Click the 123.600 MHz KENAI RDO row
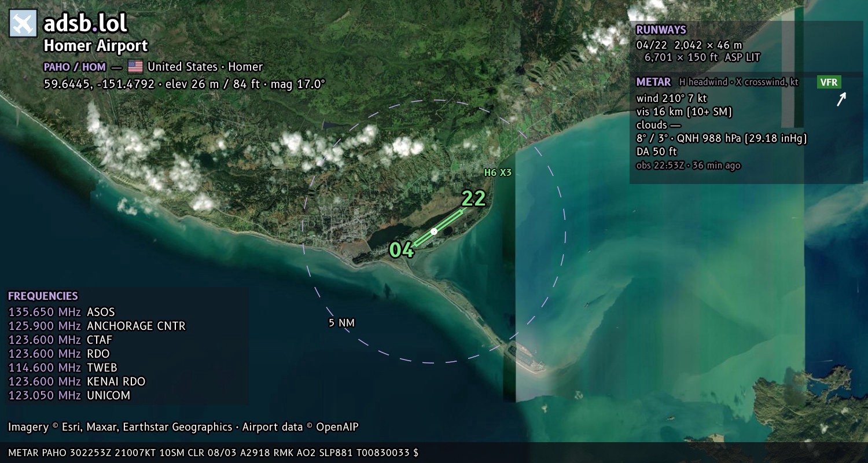 pos(76,381)
